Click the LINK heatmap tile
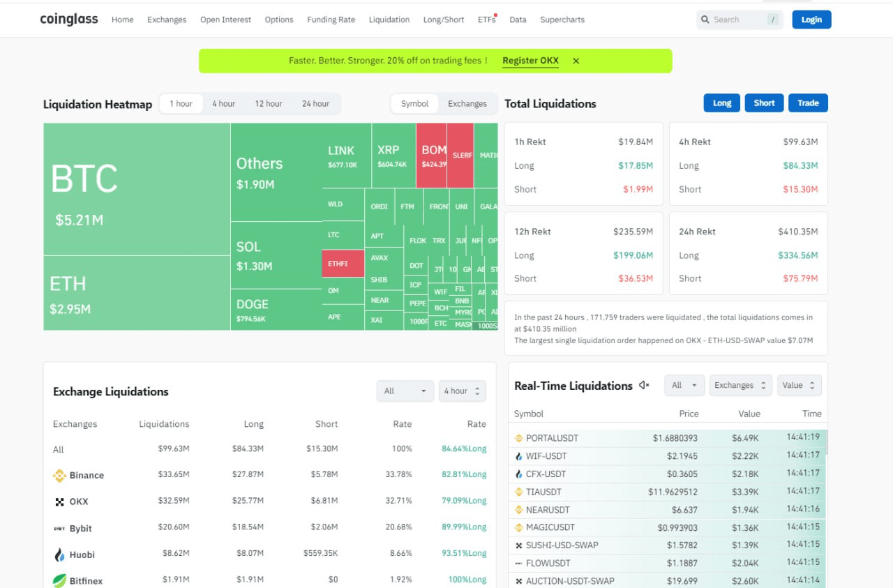 (x=346, y=156)
